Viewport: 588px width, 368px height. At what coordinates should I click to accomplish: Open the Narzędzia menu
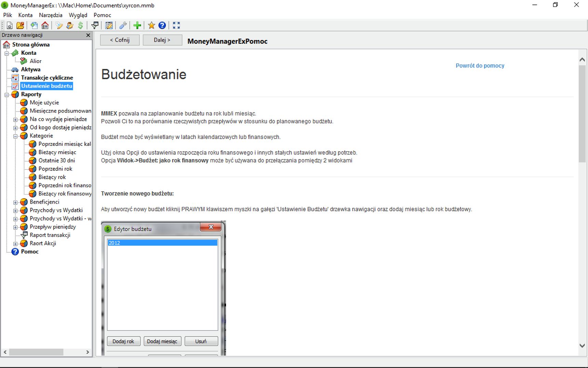[x=51, y=15]
